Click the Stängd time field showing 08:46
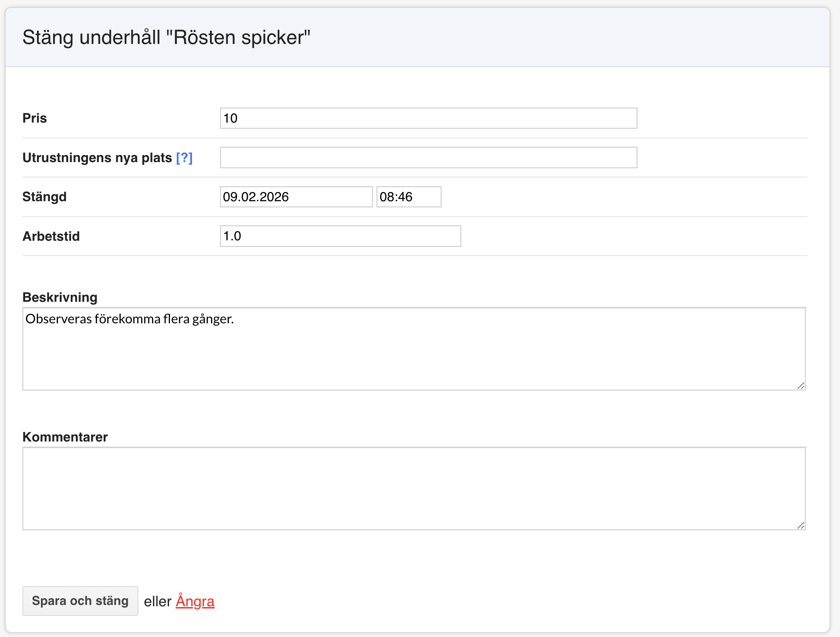This screenshot has width=840, height=637. pos(409,197)
